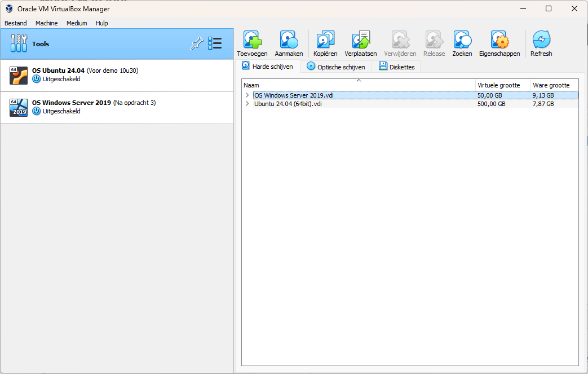Switch to the Optische schijven tab
This screenshot has width=588, height=374.
click(336, 67)
